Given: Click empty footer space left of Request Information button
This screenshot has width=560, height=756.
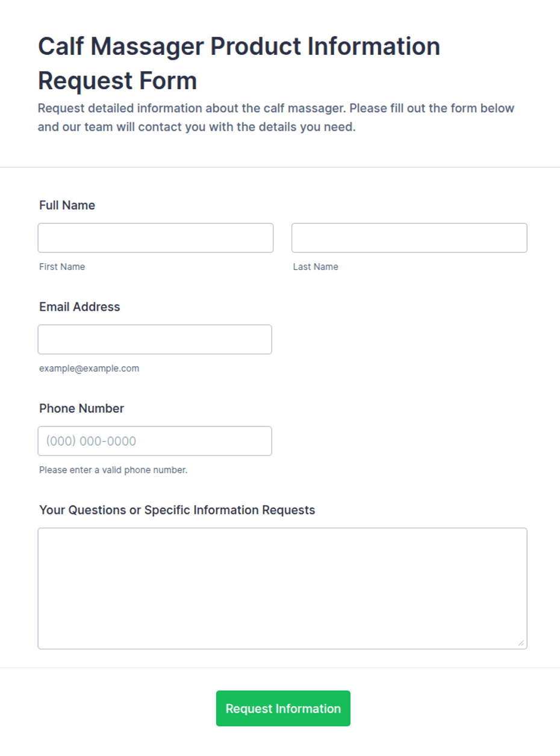Looking at the screenshot, I should click(108, 708).
